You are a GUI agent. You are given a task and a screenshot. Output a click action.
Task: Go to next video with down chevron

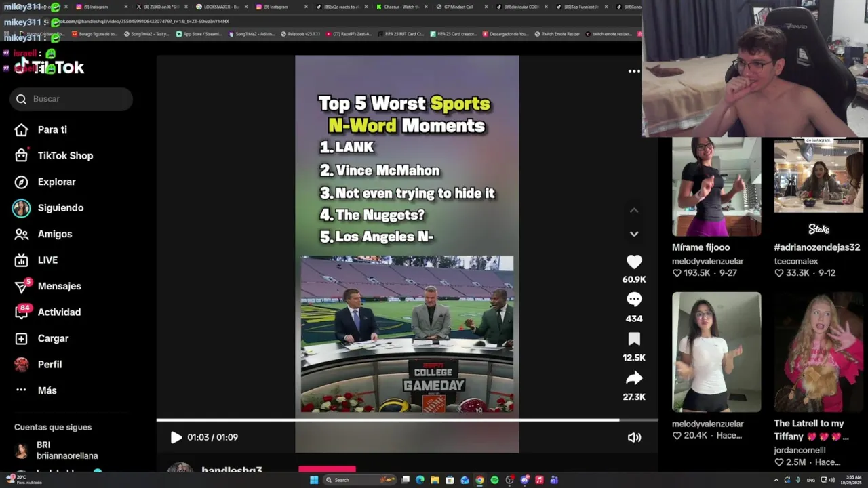click(x=634, y=234)
